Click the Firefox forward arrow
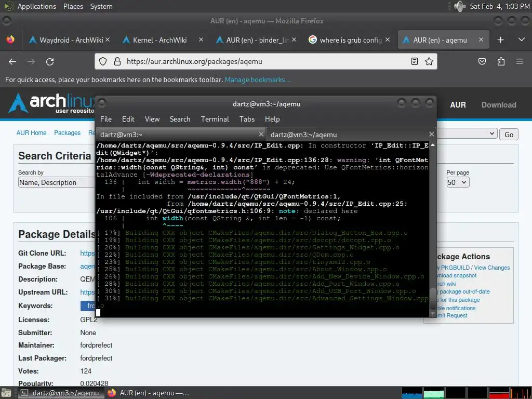Screen dimensions: 532x399 click(31, 61)
